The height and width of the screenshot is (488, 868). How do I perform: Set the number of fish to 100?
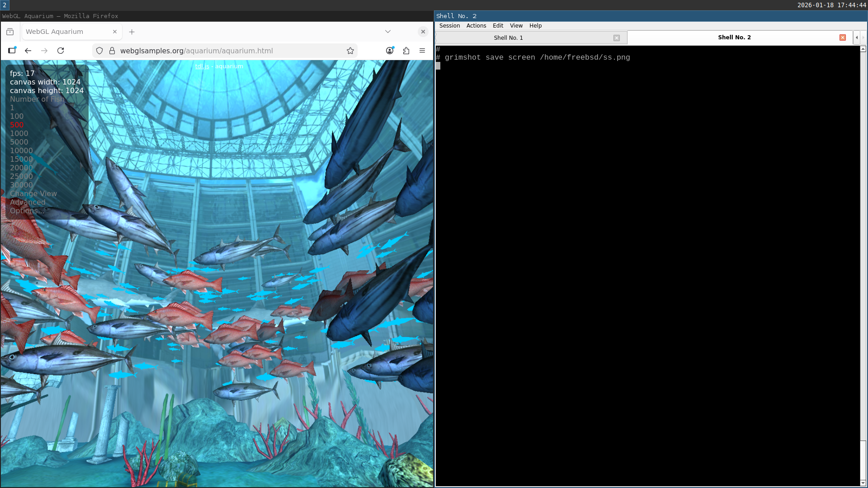17,116
